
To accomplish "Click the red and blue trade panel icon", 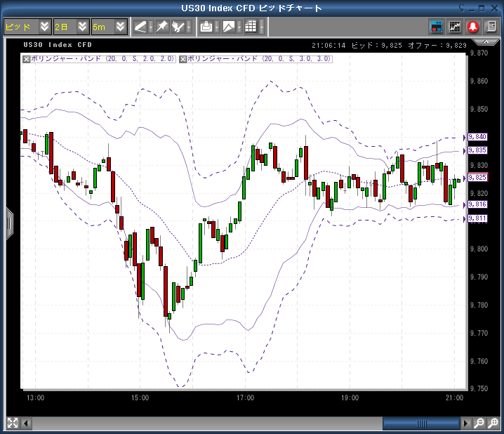I will click(437, 27).
